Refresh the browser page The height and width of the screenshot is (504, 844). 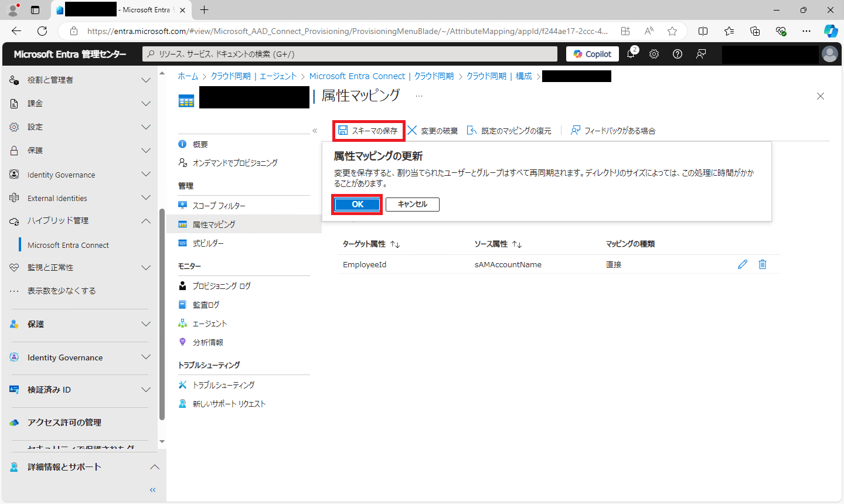tap(42, 31)
